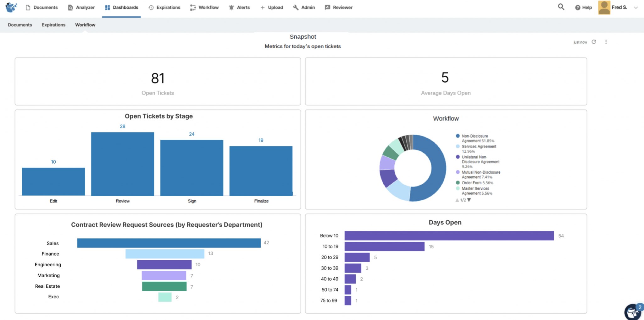644x320 pixels.
Task: Select the Sales bar in the request sources chart
Action: [169, 243]
